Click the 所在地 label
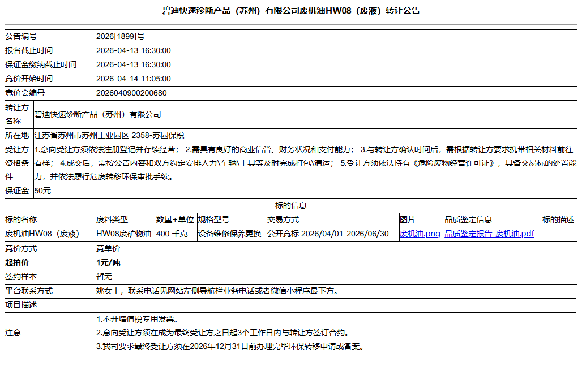The image size is (582, 392). (17, 135)
